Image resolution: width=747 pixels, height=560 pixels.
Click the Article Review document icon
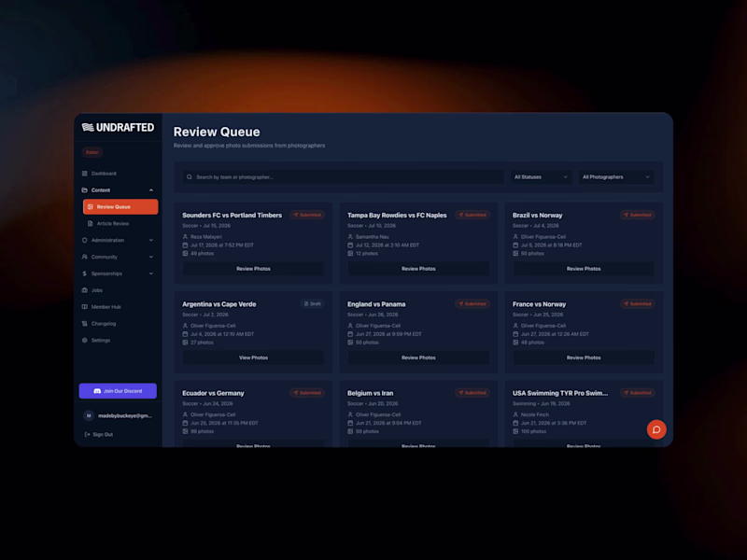click(x=90, y=223)
